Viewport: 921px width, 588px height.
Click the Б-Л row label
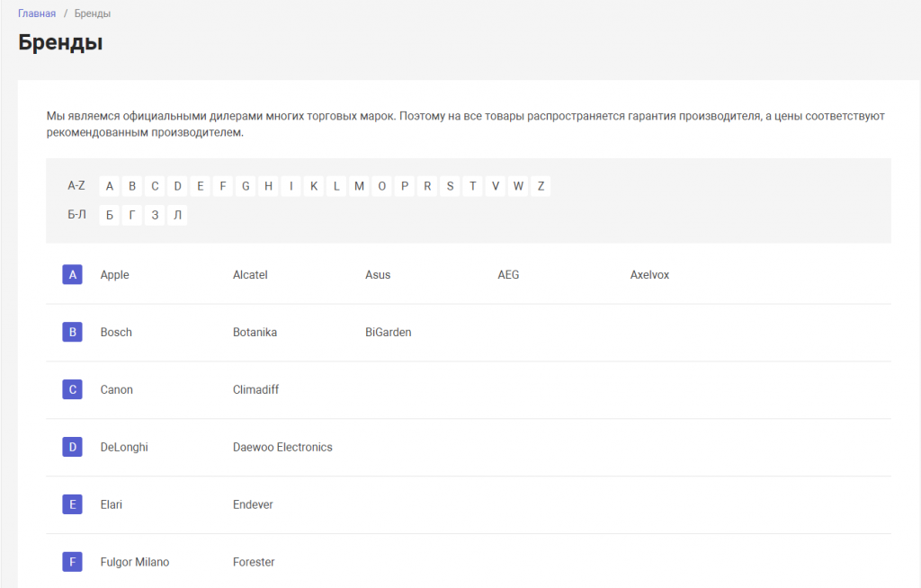[x=77, y=214]
